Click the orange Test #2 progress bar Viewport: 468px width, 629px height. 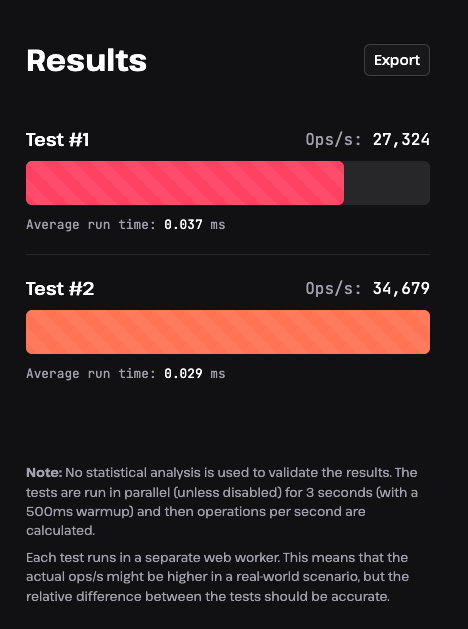228,332
